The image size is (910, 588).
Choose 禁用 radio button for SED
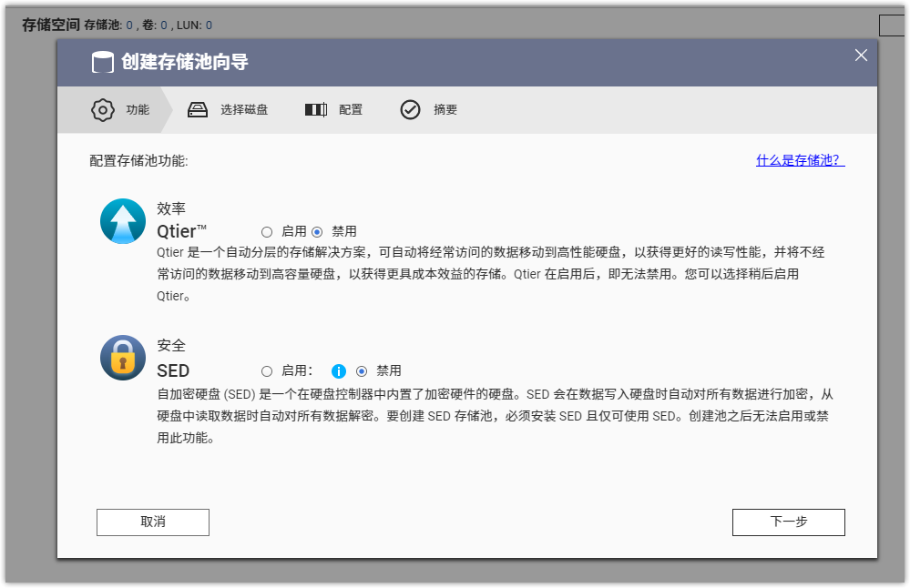pyautogui.click(x=362, y=371)
